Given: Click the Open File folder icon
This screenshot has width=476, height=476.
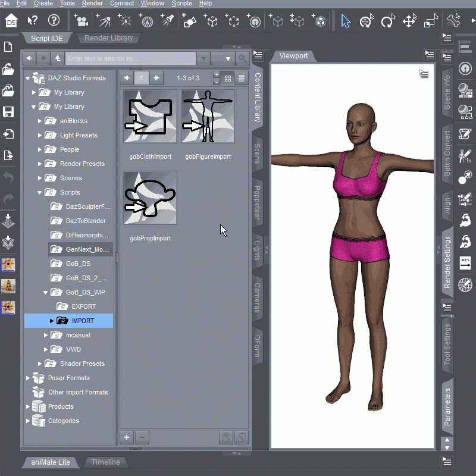Looking at the screenshot, I should click(8, 69).
